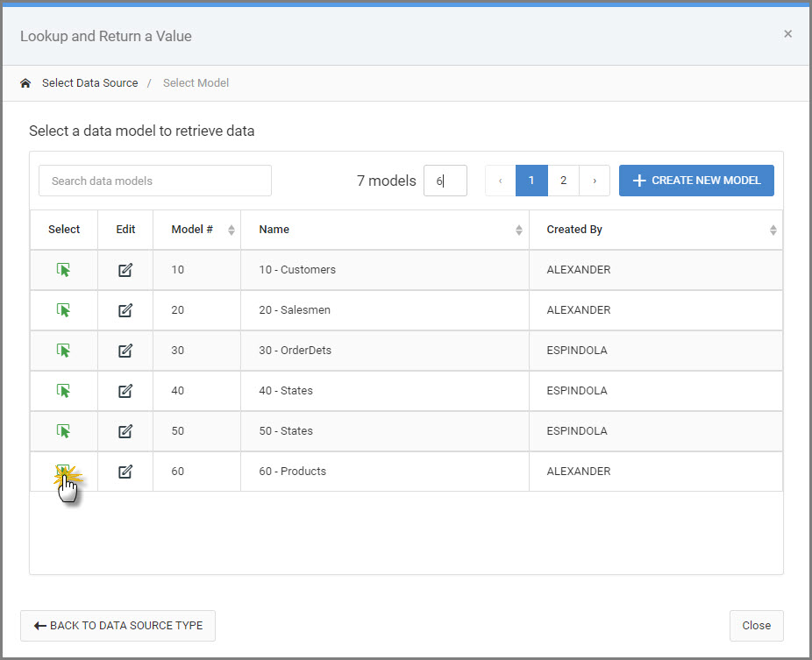Screen dimensions: 812x660
Task: Select the 10 - Customers model
Action: pos(63,270)
